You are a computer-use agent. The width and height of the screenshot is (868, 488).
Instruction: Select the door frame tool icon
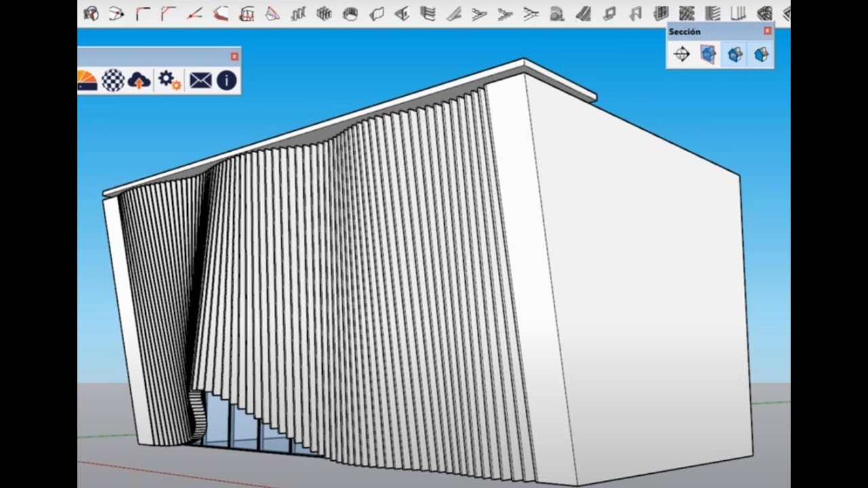(635, 14)
